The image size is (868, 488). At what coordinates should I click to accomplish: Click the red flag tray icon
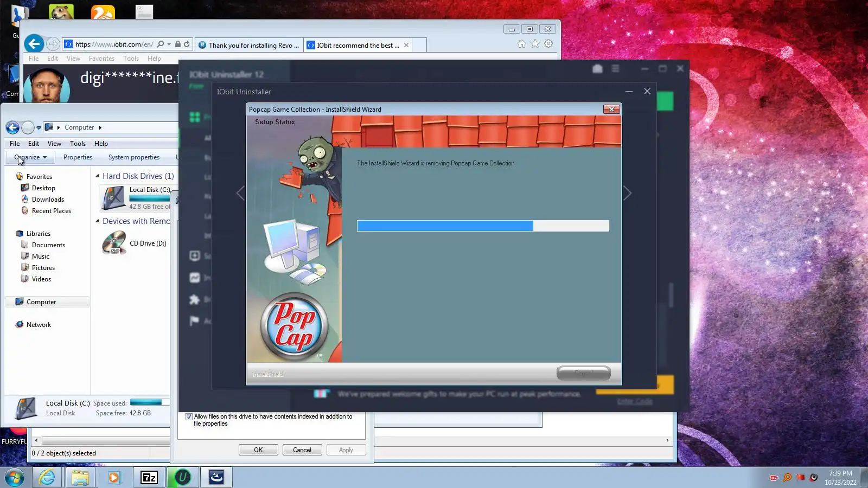tap(800, 478)
